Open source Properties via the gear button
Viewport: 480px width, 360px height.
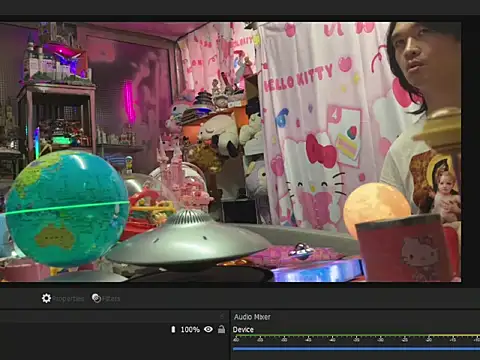63,298
